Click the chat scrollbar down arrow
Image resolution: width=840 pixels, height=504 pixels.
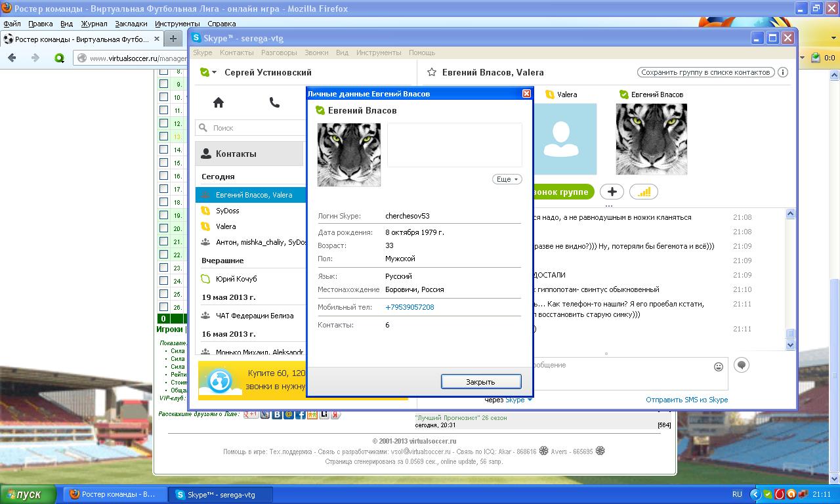click(790, 345)
